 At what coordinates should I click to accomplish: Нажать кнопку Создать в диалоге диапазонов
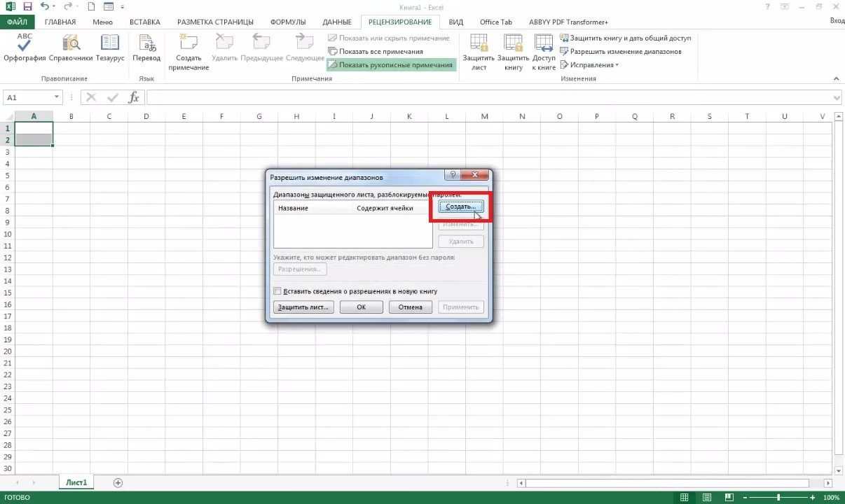460,206
